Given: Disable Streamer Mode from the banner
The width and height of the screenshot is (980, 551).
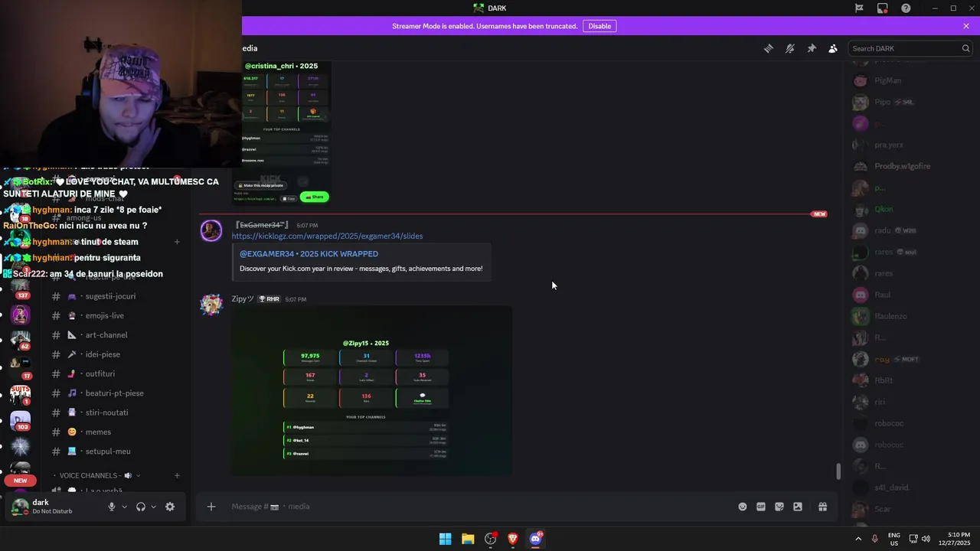Looking at the screenshot, I should (x=599, y=26).
